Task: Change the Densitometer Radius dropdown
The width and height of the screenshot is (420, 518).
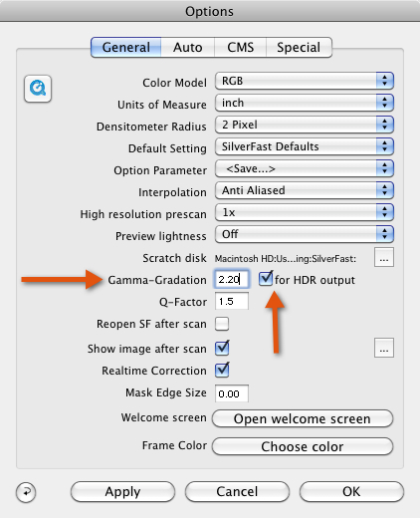Action: [x=305, y=125]
